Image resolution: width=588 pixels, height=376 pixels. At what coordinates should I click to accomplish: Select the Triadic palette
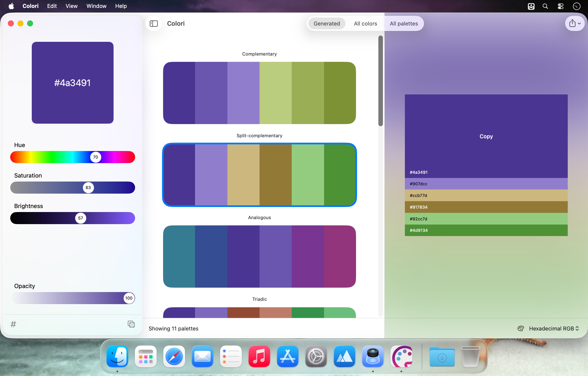coord(259,312)
